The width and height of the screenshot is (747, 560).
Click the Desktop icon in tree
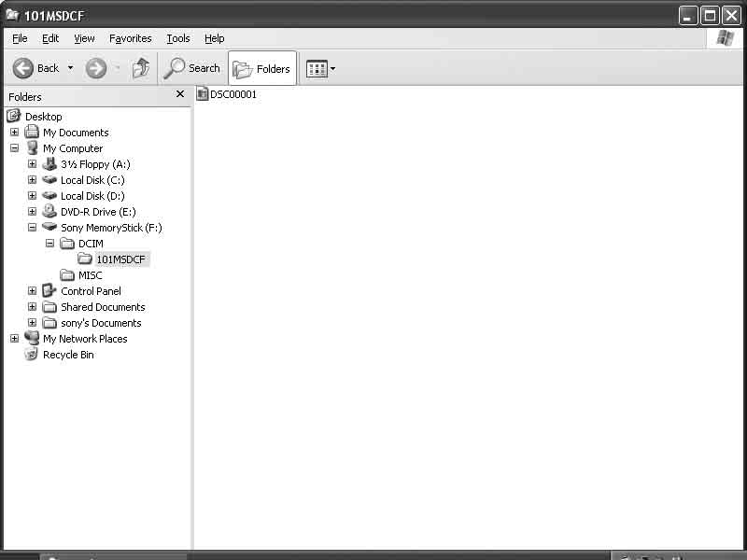(x=14, y=116)
